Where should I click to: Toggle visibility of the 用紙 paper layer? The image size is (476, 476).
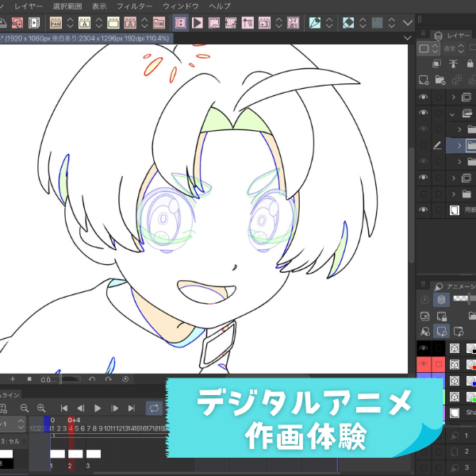point(424,210)
